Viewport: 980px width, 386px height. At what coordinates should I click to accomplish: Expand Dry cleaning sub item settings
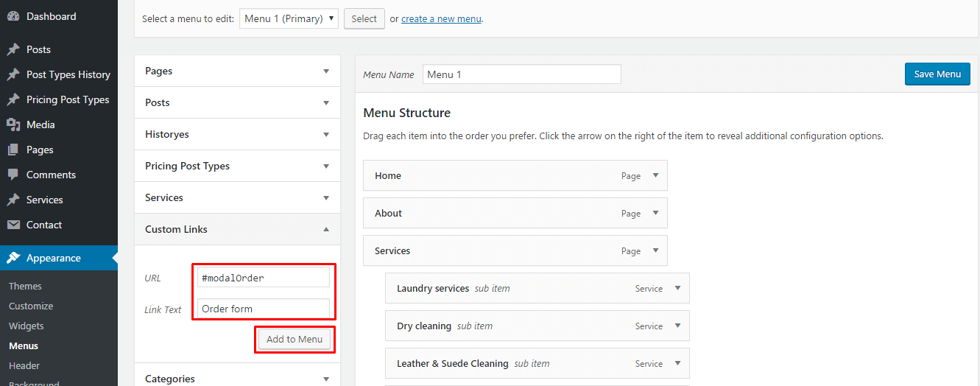[678, 326]
